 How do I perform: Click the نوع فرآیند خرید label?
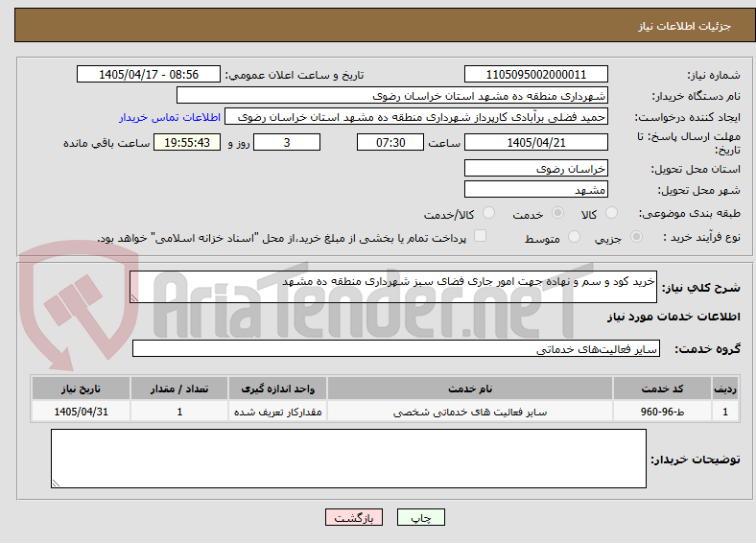pyautogui.click(x=701, y=237)
